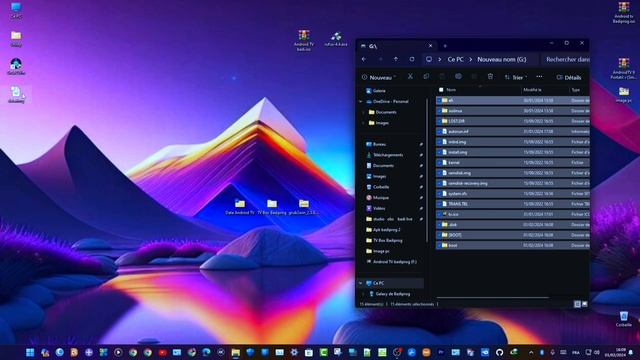Uncheck the autorun.inf checkbox
640x360 pixels.
[x=439, y=131]
